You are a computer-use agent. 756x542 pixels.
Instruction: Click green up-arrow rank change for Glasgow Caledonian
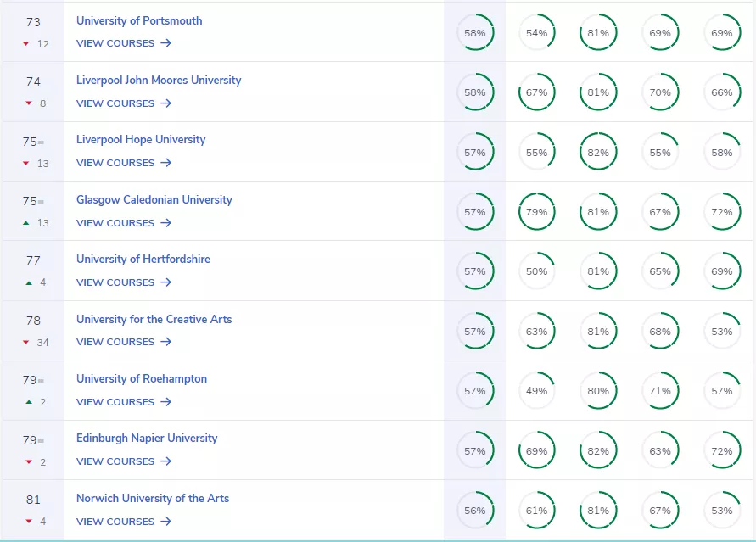(x=26, y=223)
